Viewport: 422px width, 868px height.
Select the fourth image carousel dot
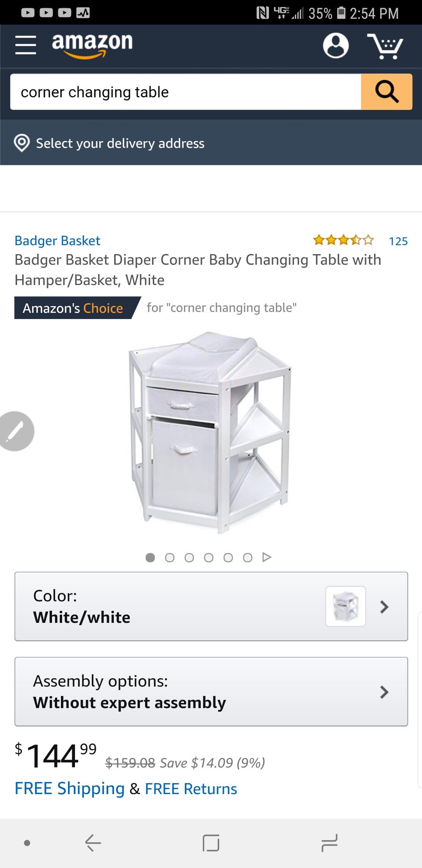(x=209, y=558)
